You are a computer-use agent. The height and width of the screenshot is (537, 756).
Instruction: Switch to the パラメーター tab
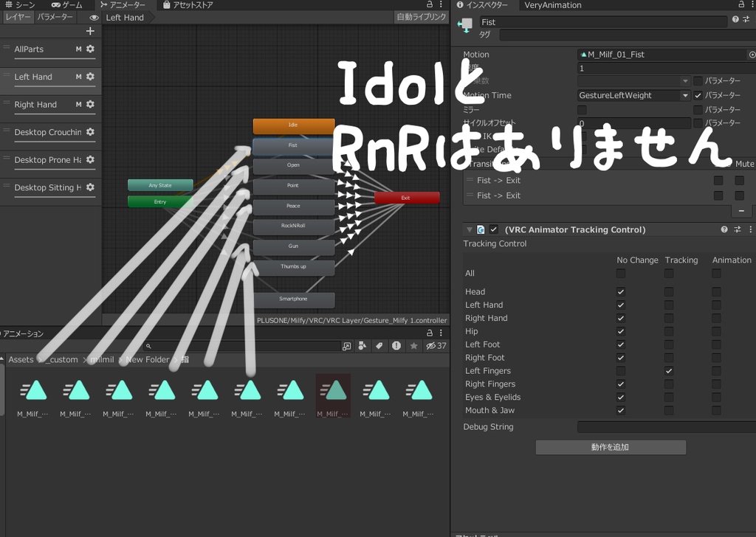tap(55, 17)
